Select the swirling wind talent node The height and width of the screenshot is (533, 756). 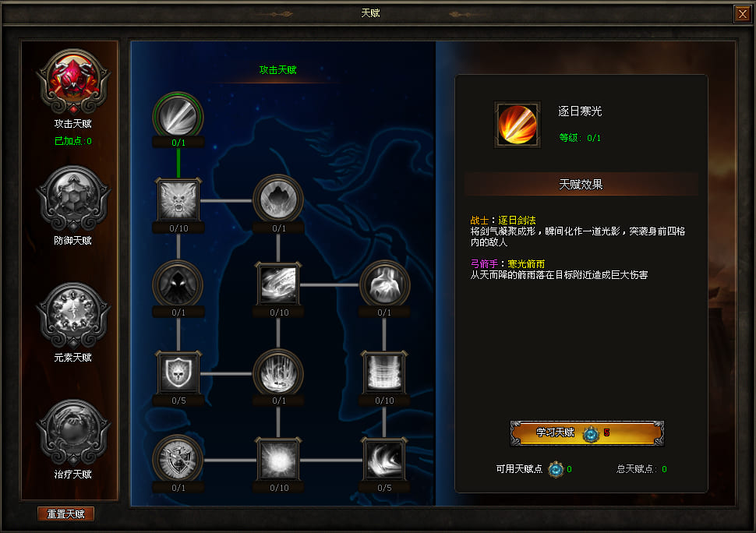(x=384, y=460)
